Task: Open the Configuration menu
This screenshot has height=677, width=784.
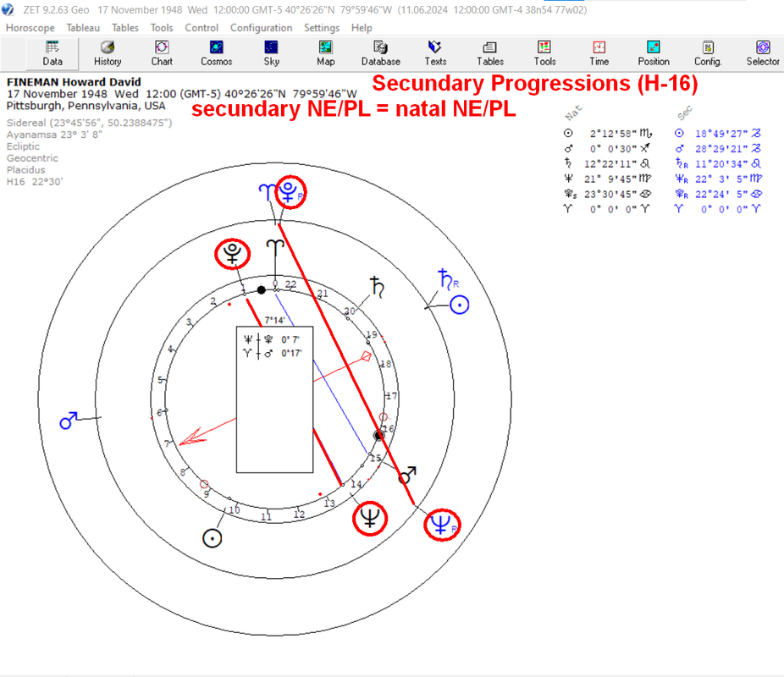Action: [x=261, y=28]
